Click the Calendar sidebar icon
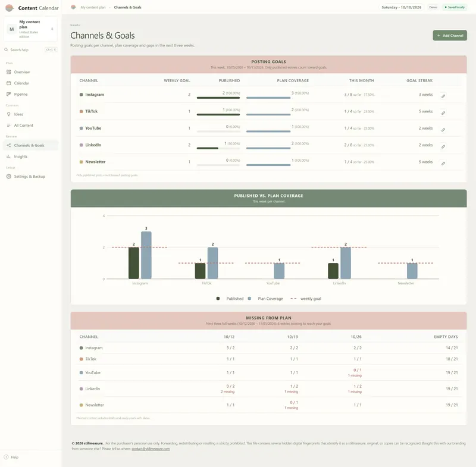This screenshot has height=467, width=476. click(x=8, y=83)
